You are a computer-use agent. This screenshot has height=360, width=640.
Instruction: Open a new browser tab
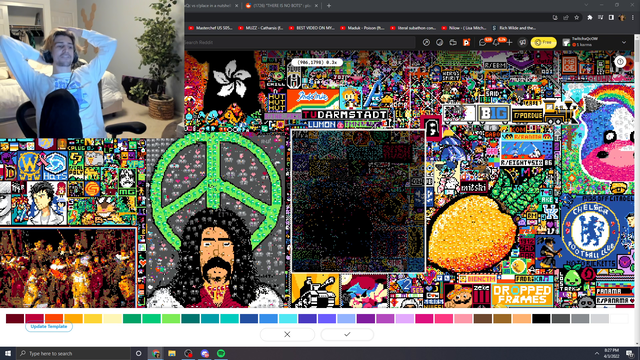(329, 6)
